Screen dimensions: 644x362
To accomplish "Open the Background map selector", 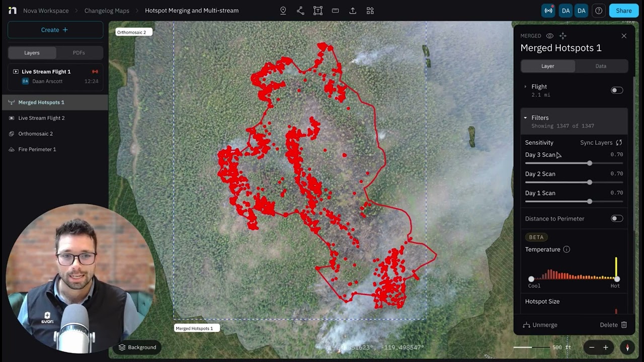I will coord(137,347).
